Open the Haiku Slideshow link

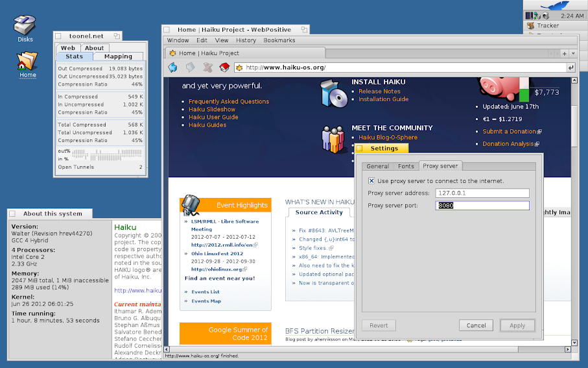[x=212, y=109]
